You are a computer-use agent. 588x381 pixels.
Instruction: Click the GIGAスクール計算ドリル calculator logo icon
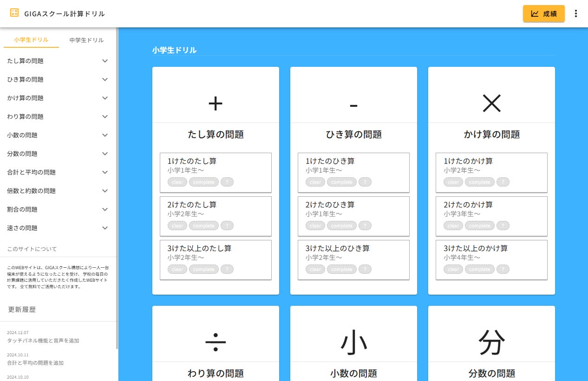click(x=14, y=13)
